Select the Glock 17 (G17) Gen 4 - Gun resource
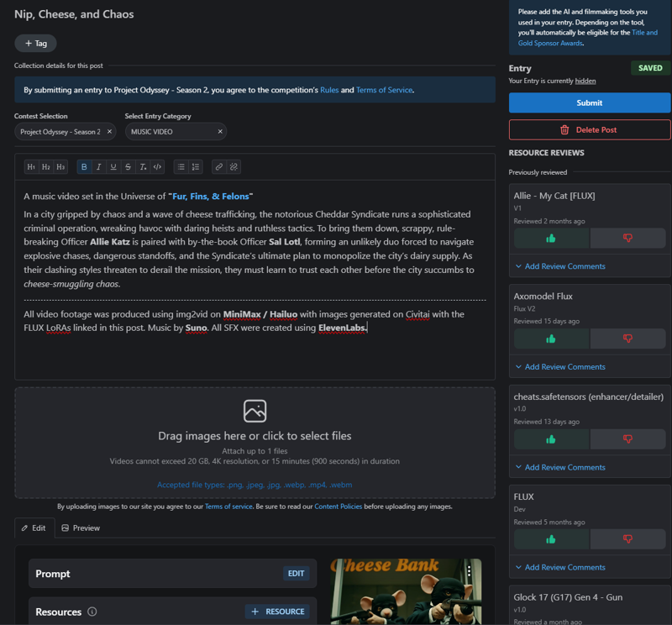Screen dimensions: 672x625 click(x=568, y=597)
